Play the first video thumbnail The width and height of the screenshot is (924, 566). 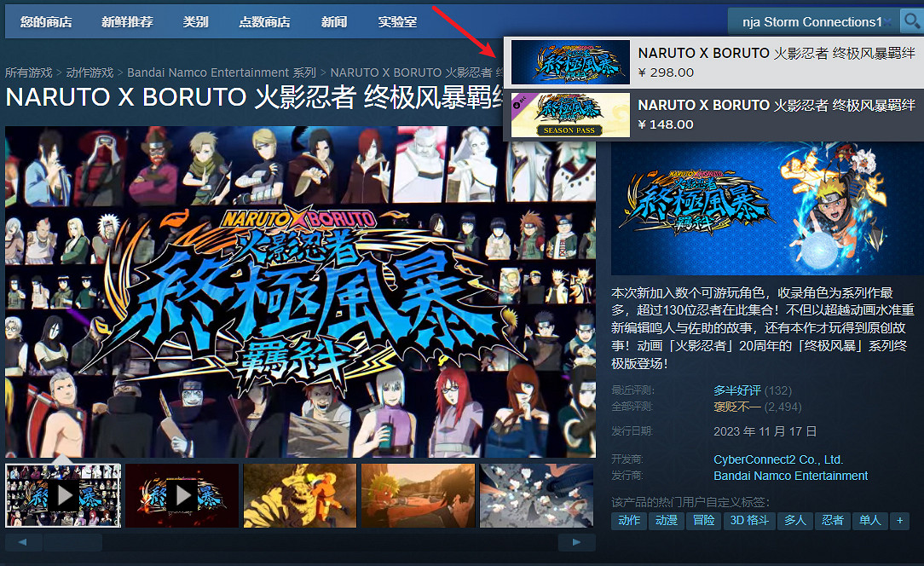[x=64, y=495]
